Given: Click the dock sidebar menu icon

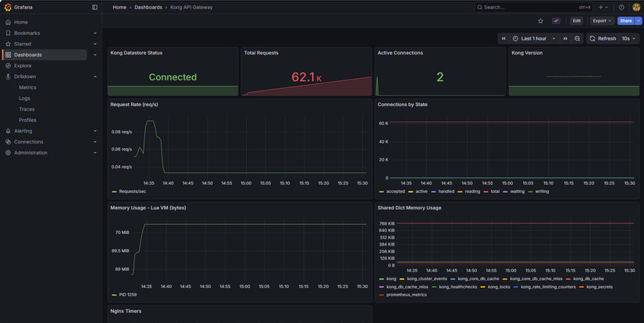Looking at the screenshot, I should [x=95, y=7].
